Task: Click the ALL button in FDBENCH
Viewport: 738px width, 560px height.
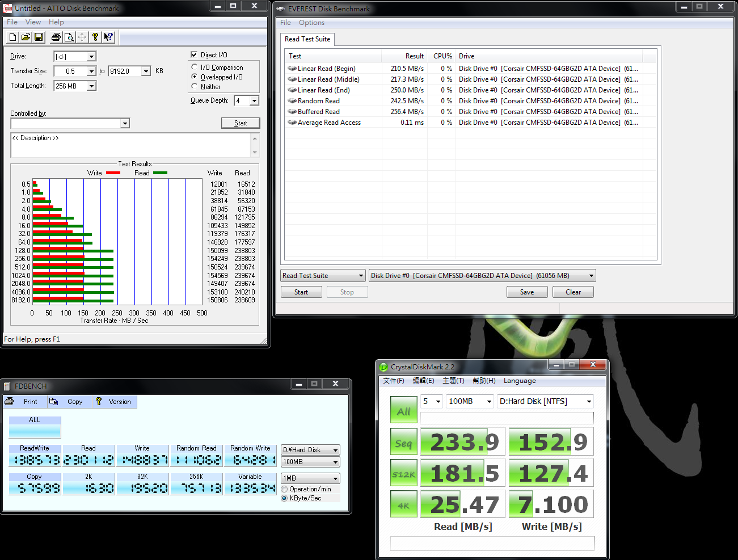Action: click(x=35, y=427)
